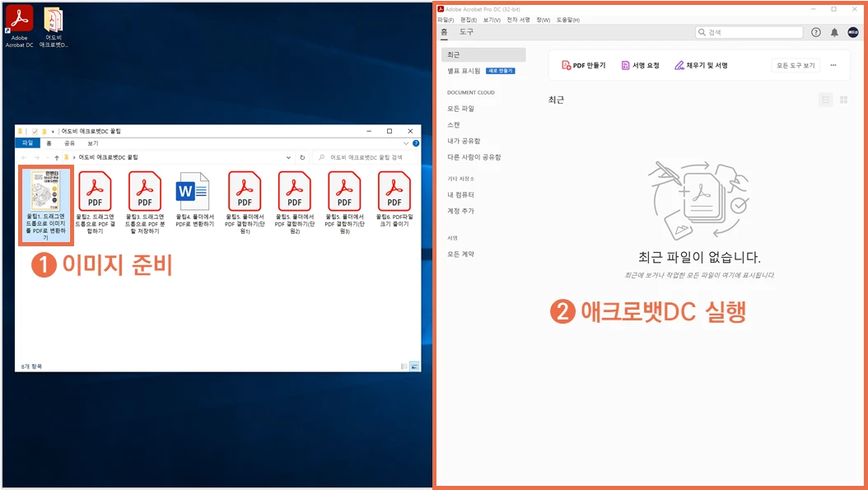The image size is (868, 490).
Task: Switch to the Acrobat 홈 tab
Action: (x=444, y=32)
